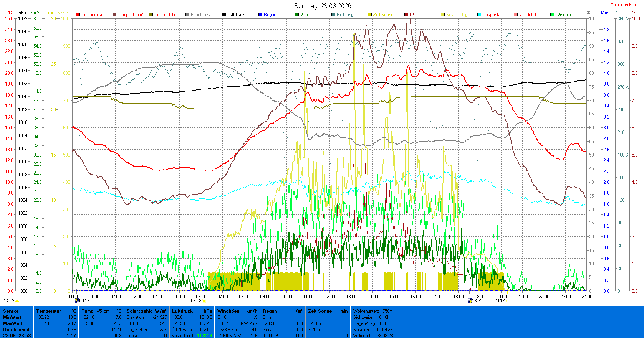Select the UV-I legend label
This screenshot has height=338, width=644.
[x=414, y=15]
